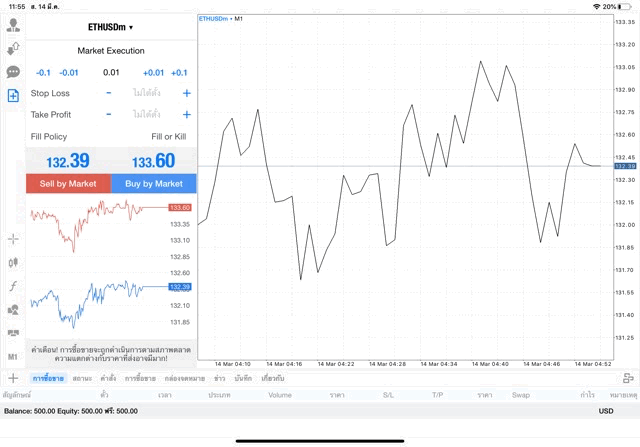Decrease volume by 0.1
Screen dimensions: 640x447
(x=43, y=72)
